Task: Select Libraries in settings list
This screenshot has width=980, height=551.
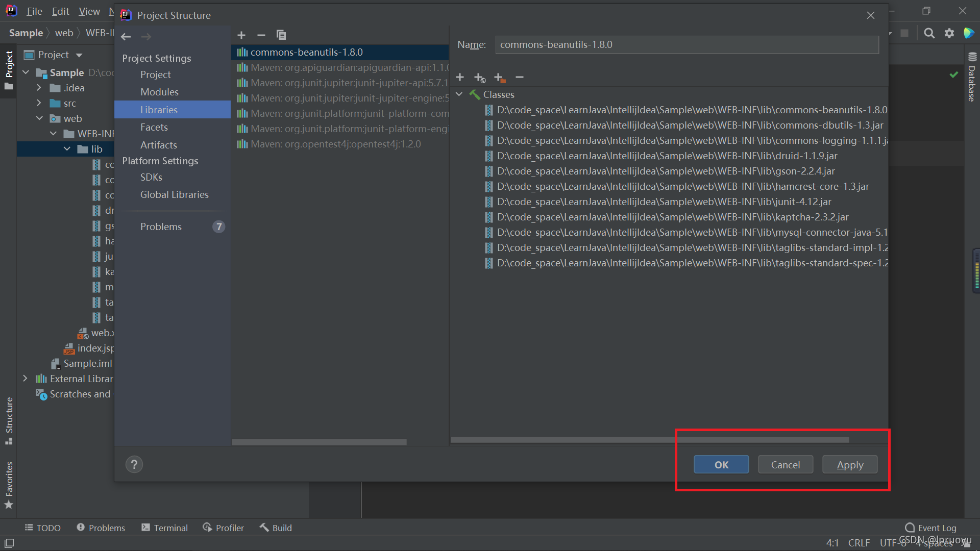Action: 173,110
